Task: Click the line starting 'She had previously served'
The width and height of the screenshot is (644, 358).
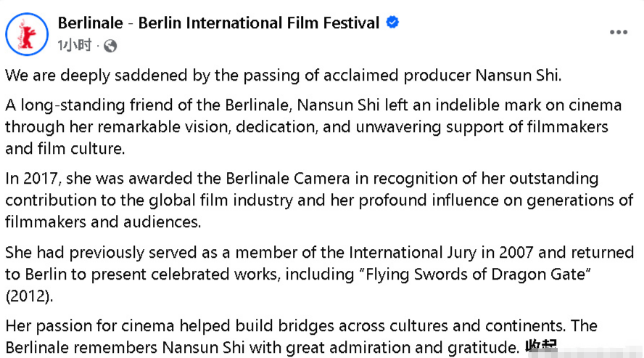Action: click(319, 253)
